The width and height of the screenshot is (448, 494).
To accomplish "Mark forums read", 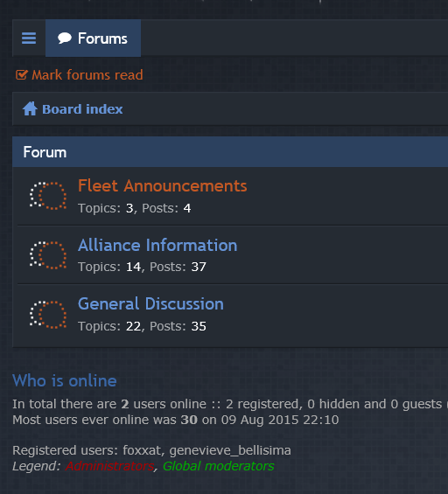I will (87, 75).
